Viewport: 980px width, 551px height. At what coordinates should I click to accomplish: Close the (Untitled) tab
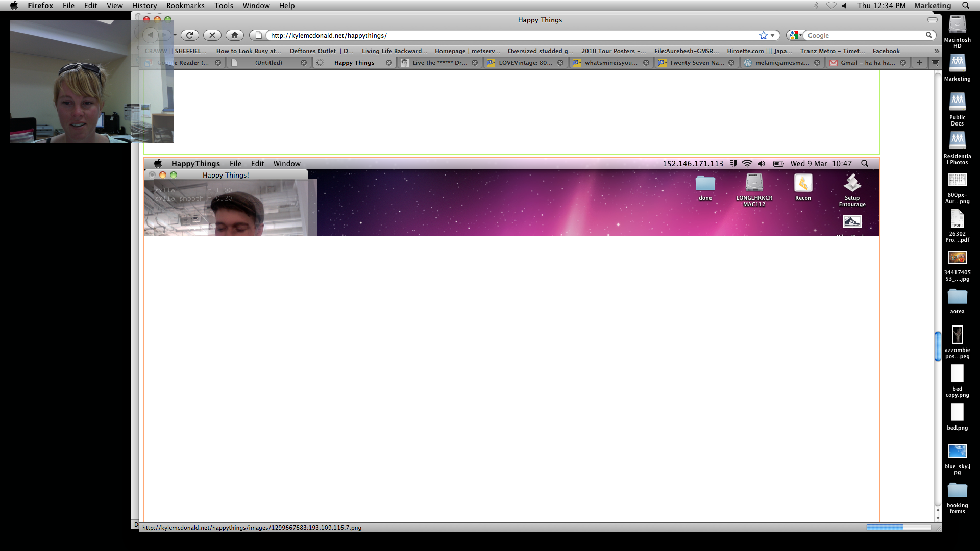point(304,63)
